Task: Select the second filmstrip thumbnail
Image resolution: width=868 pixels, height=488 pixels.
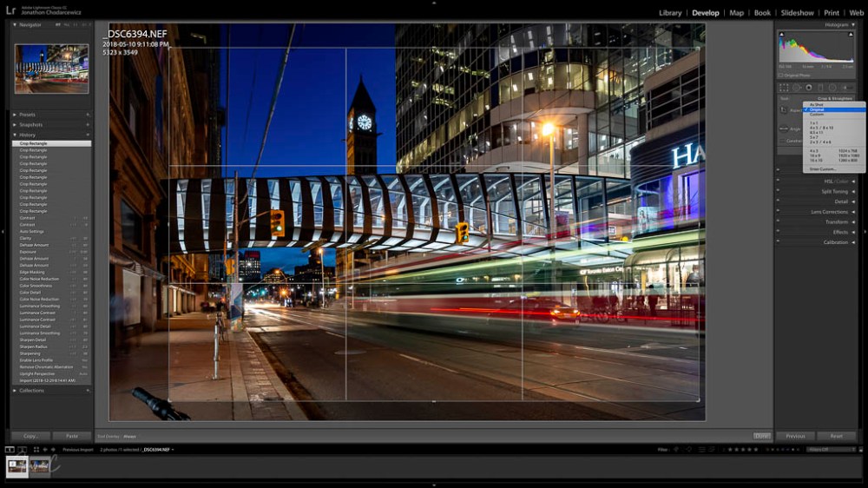Action: pos(40,466)
